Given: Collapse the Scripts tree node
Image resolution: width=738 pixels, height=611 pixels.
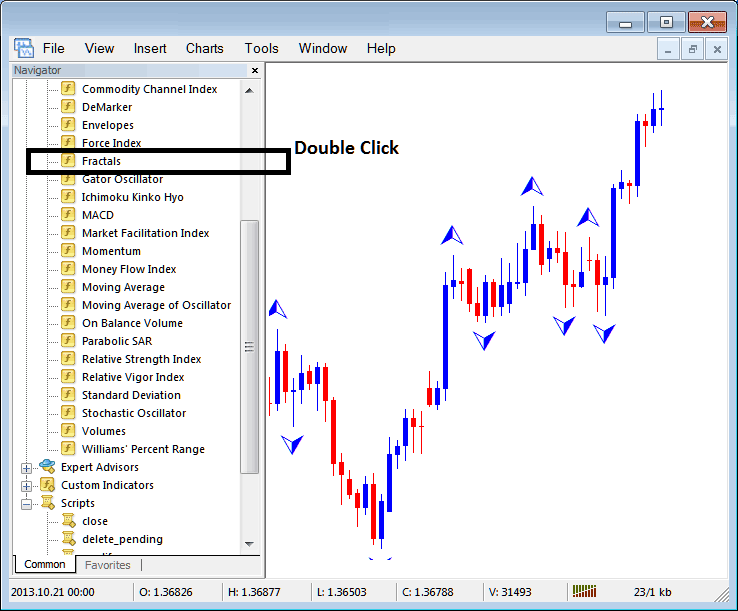Looking at the screenshot, I should point(26,504).
